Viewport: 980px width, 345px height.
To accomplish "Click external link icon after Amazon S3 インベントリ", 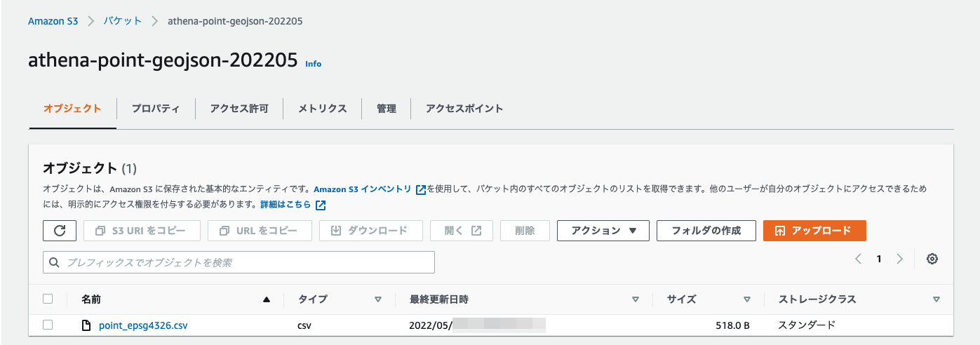I will [x=421, y=189].
